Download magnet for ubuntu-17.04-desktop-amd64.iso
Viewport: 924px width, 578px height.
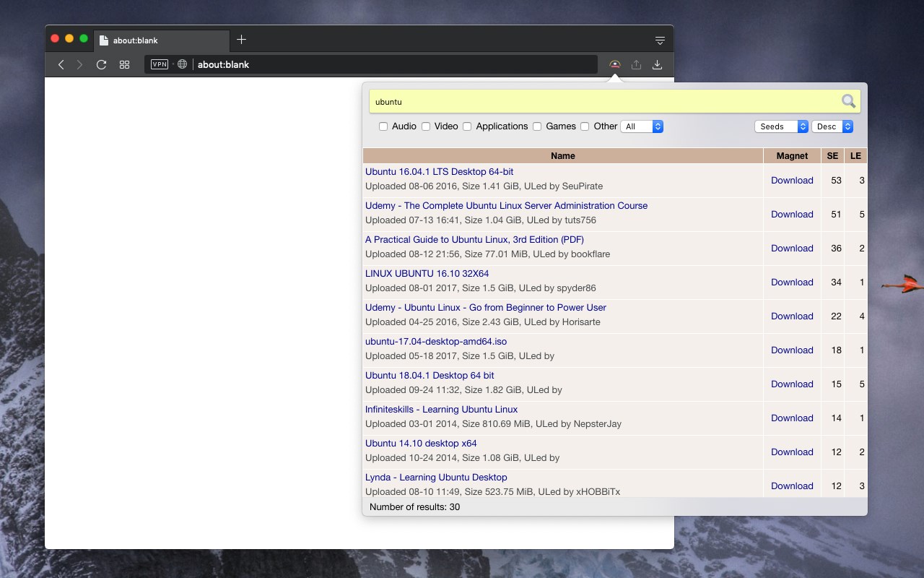792,350
